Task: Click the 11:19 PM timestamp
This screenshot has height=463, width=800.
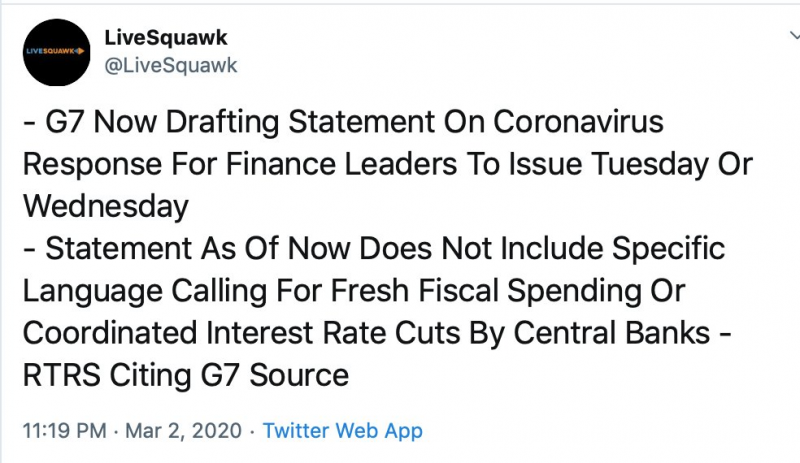Action: (x=65, y=431)
